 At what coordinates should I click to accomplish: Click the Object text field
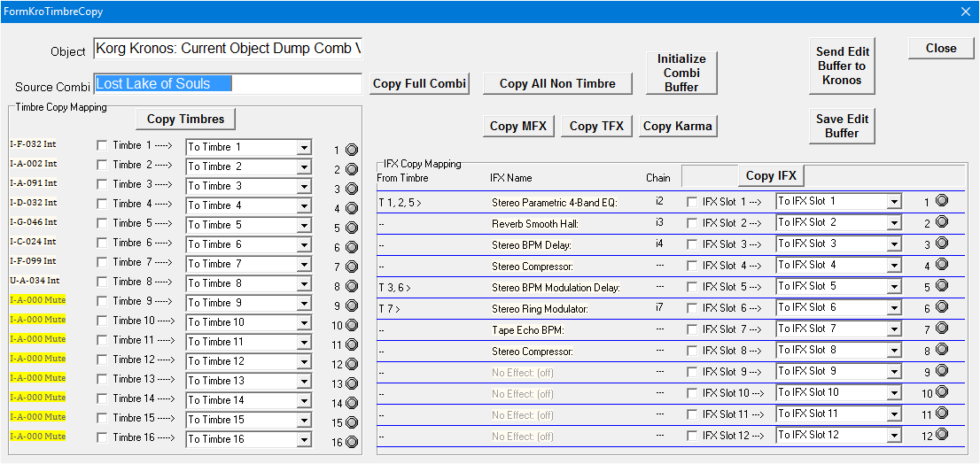pos(228,48)
